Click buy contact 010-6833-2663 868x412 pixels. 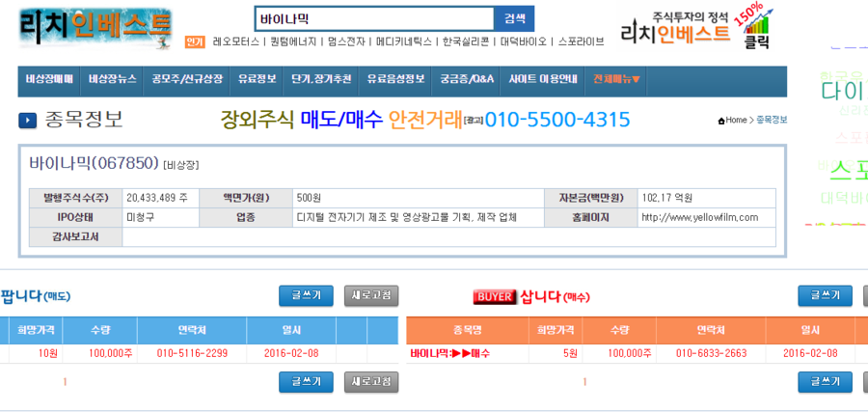(x=712, y=353)
